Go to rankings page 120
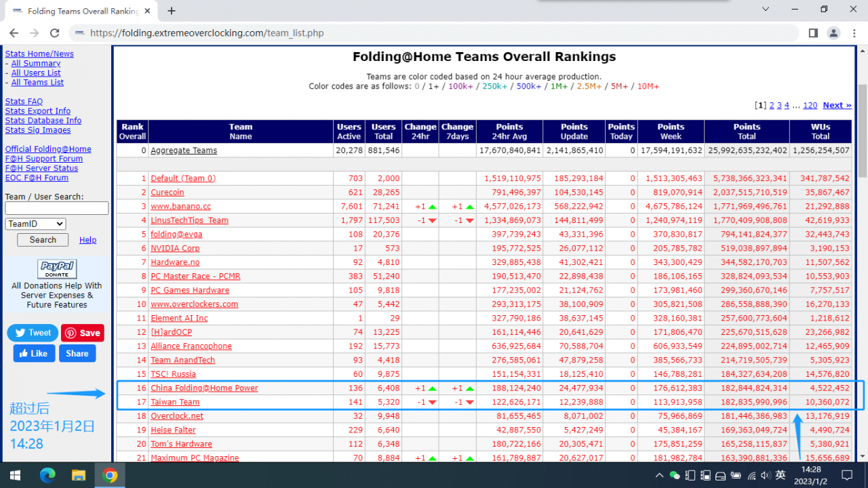This screenshot has height=488, width=868. coord(810,106)
